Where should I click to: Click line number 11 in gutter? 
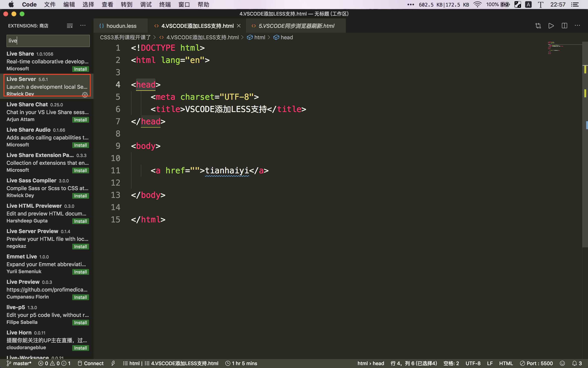click(115, 170)
